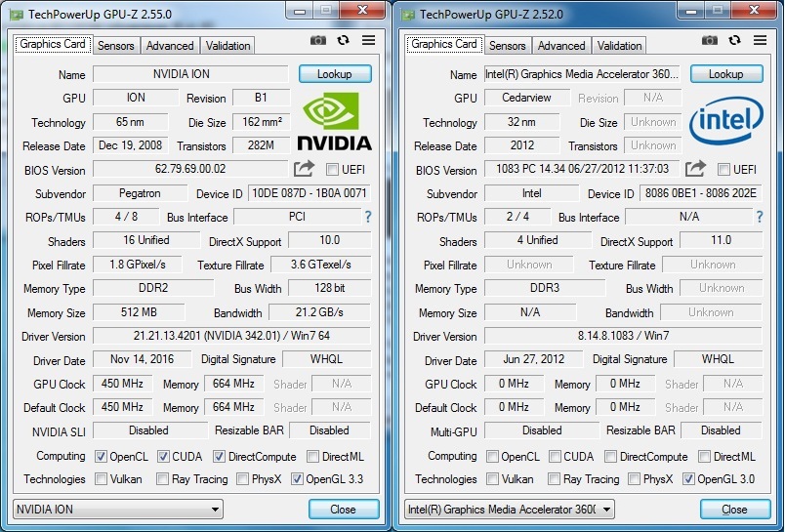Screen dimensions: 785x532
Task: Click Driver Version field 8.14.8.1083 / Win7
Action: (x=623, y=336)
